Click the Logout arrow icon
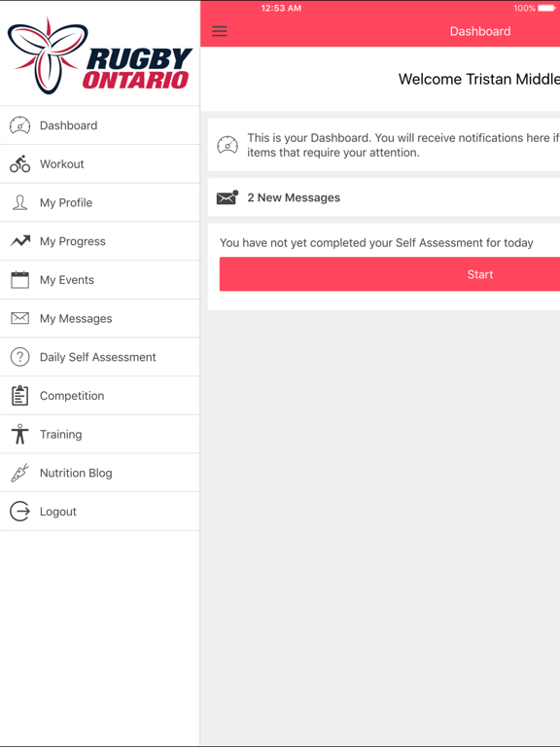Image resolution: width=560 pixels, height=747 pixels. tap(20, 512)
